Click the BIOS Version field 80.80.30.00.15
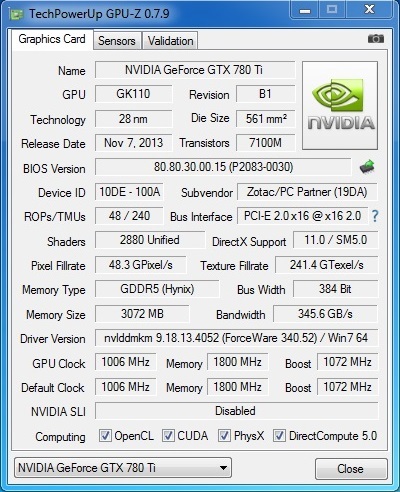The height and width of the screenshot is (492, 400). (x=223, y=167)
